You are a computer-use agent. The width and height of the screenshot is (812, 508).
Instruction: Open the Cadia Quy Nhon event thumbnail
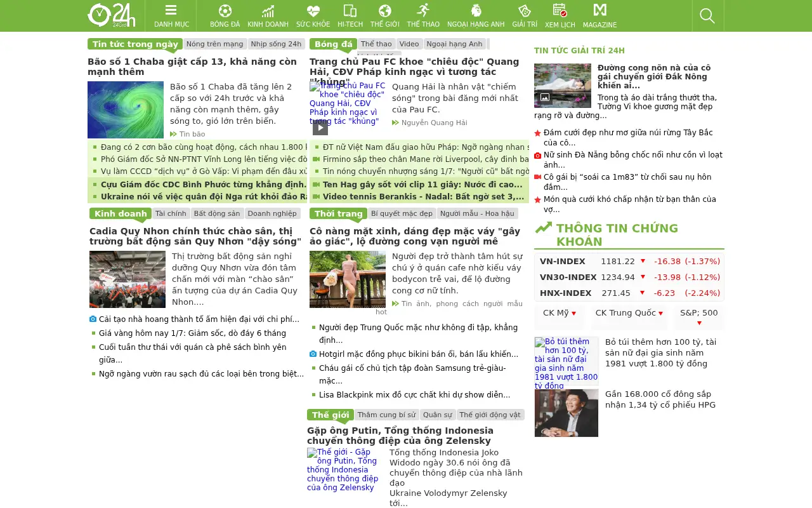(x=128, y=279)
